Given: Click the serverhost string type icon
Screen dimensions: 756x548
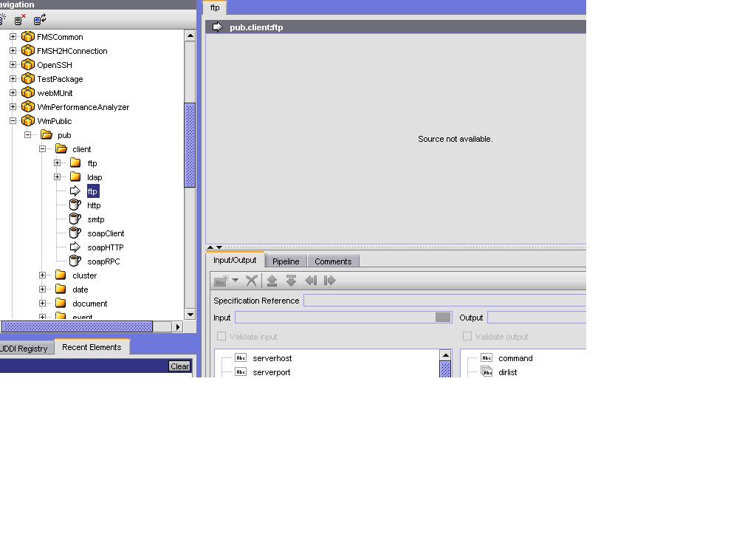Looking at the screenshot, I should point(241,357).
